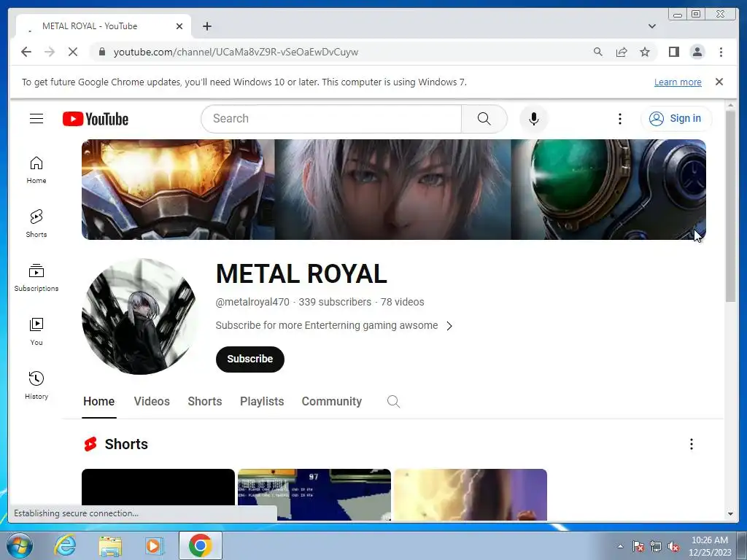Viewport: 747px width, 560px height.
Task: Open a new tab with plus button
Action: tap(206, 26)
